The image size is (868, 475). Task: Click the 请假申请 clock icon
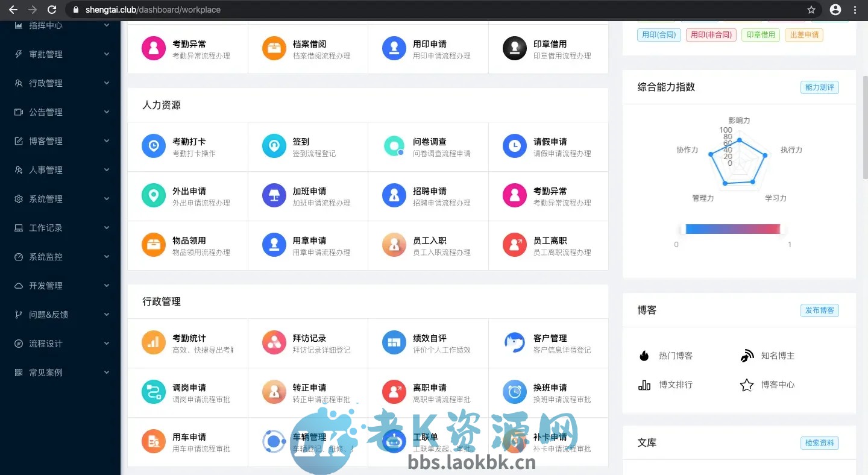(x=515, y=146)
